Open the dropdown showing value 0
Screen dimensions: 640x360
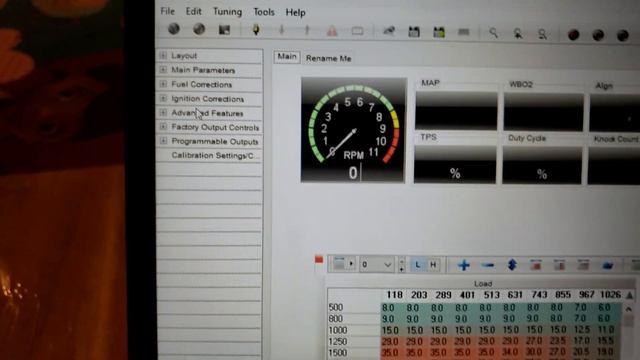click(x=377, y=265)
